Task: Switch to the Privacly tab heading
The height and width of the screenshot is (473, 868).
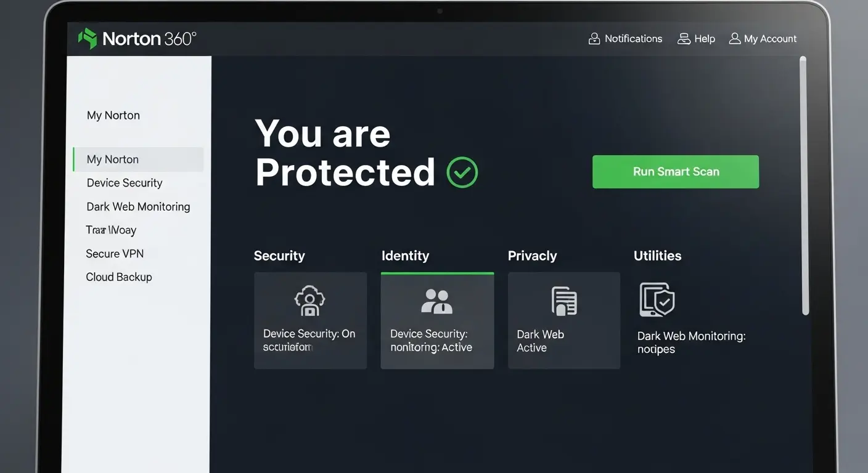Action: point(532,256)
